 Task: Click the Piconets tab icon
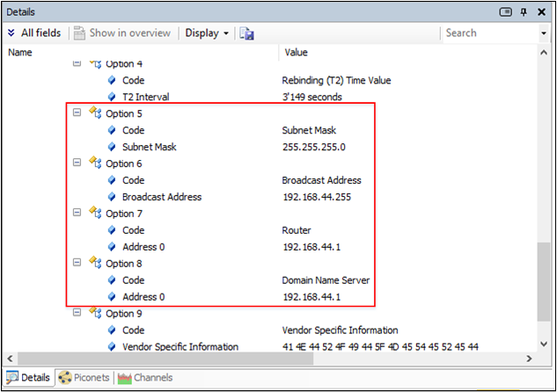pos(64,377)
